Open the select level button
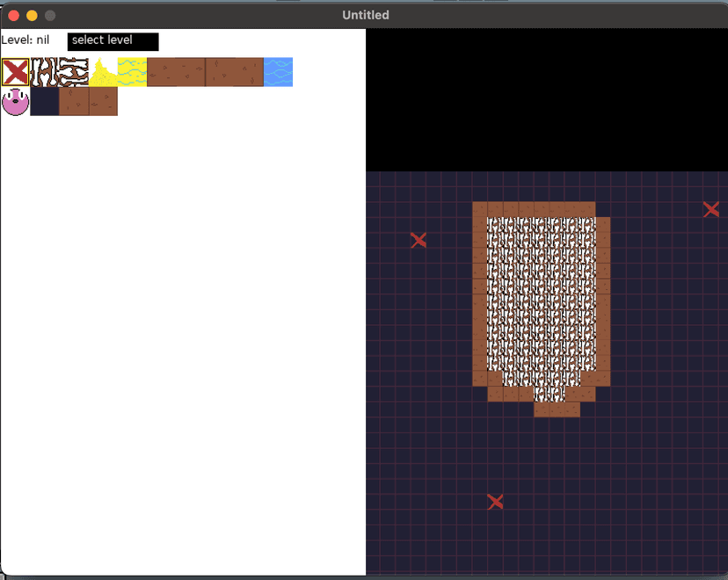 coord(113,41)
